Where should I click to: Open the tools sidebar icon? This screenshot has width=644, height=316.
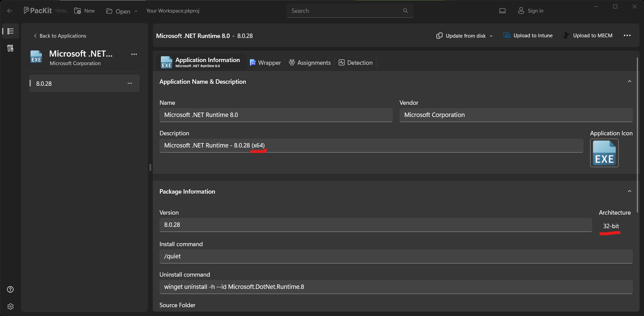click(10, 48)
